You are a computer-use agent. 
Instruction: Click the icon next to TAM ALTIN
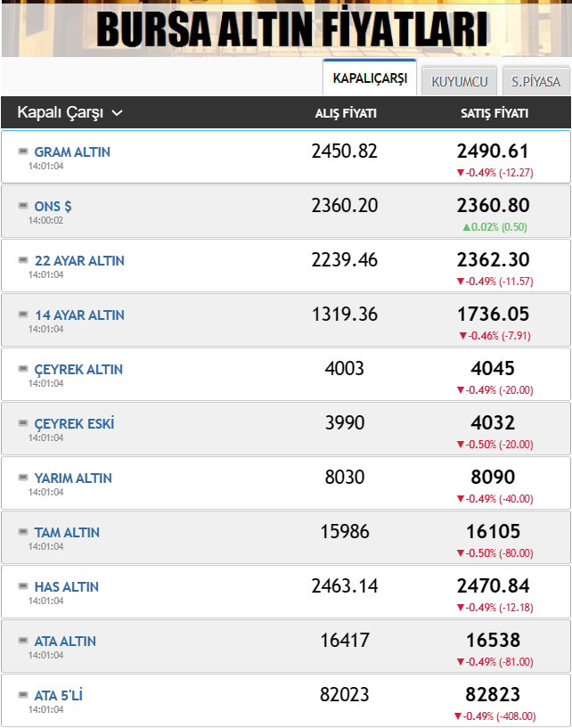pos(23,533)
